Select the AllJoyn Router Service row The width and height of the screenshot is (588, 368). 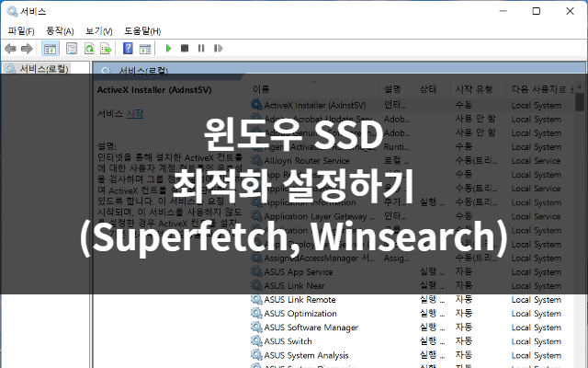click(412, 161)
